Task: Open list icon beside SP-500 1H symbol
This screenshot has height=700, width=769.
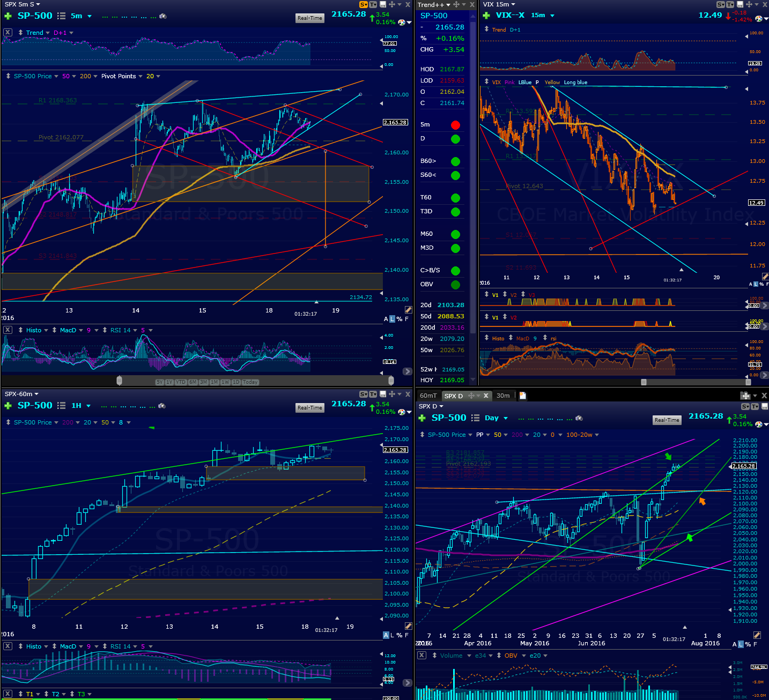Action: [62, 406]
